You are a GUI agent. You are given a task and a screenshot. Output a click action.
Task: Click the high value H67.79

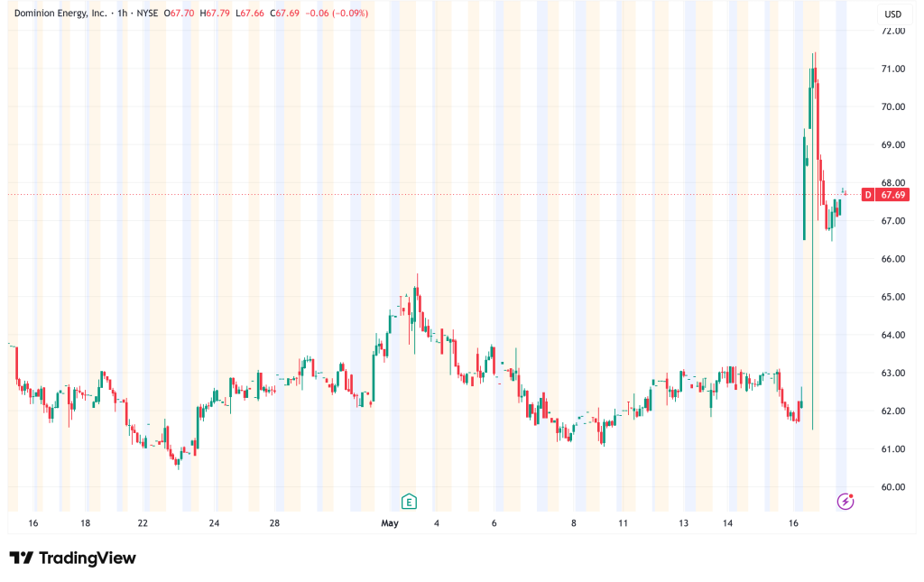pyautogui.click(x=215, y=13)
